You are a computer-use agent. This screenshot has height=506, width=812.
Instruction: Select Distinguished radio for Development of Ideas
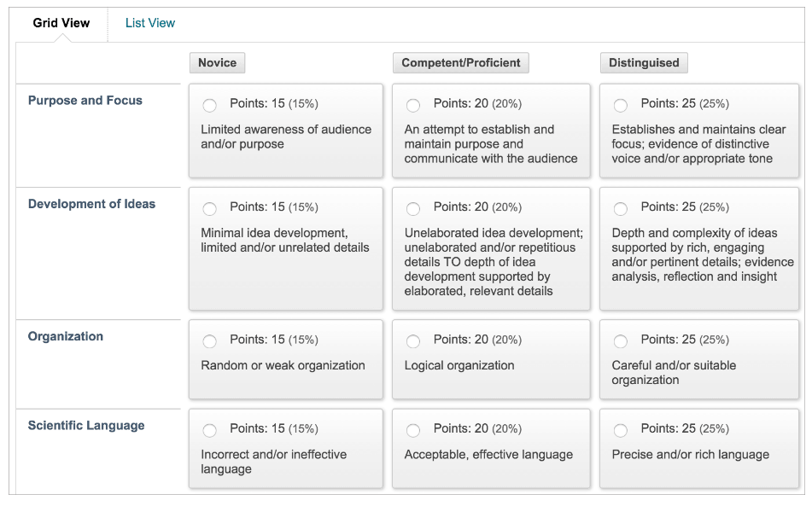pos(621,208)
